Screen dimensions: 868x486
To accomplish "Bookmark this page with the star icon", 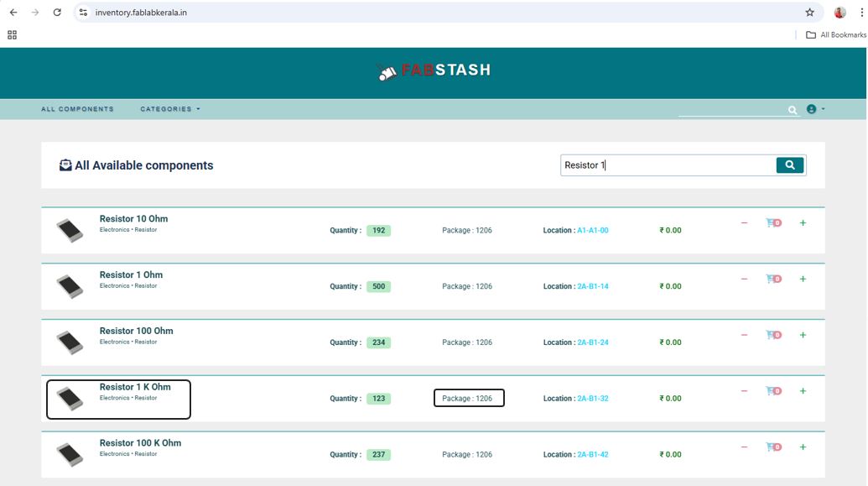I will coord(809,13).
